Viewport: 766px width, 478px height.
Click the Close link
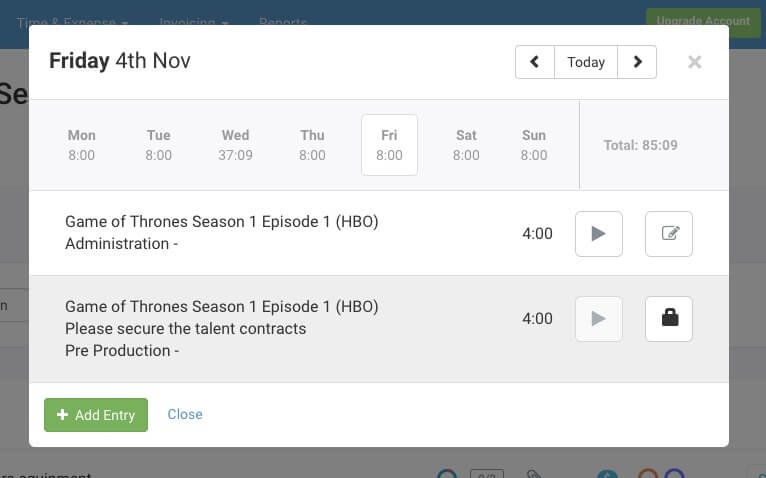(185, 414)
